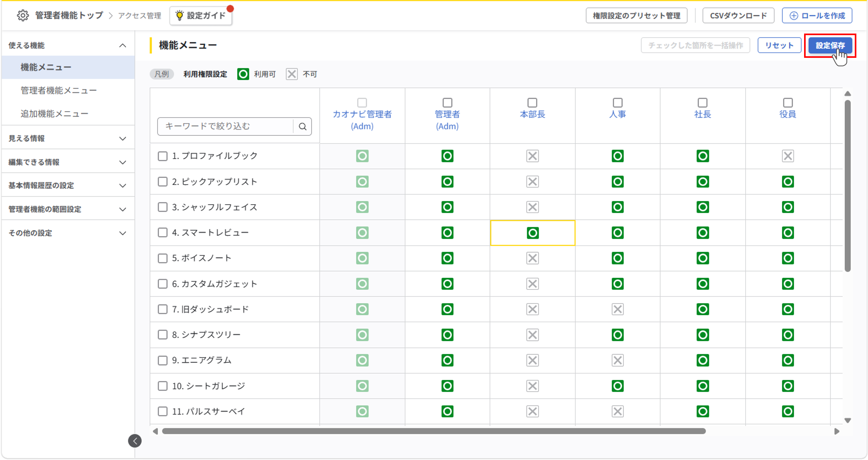Check the 管理者(Adm) column checkbox
The height and width of the screenshot is (460, 868).
pos(447,102)
